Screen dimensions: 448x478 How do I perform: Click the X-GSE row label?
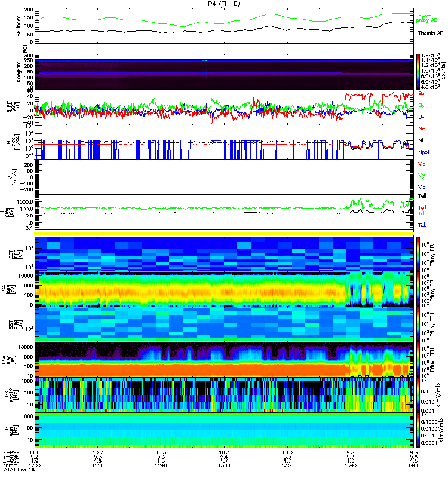click(11, 452)
